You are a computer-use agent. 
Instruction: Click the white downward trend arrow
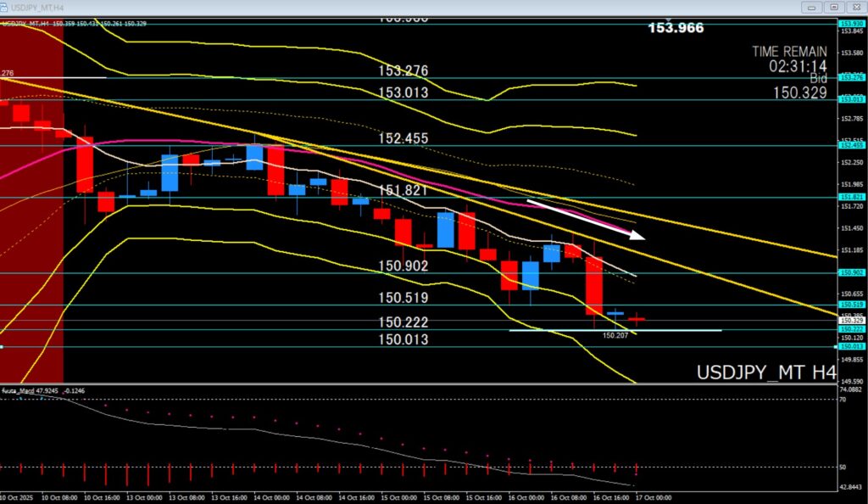coord(585,219)
